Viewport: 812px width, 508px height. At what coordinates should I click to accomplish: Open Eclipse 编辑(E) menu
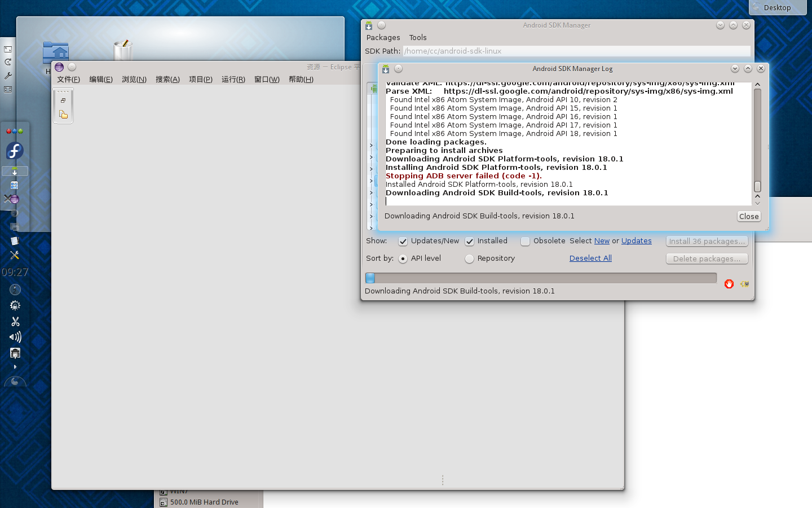click(101, 80)
